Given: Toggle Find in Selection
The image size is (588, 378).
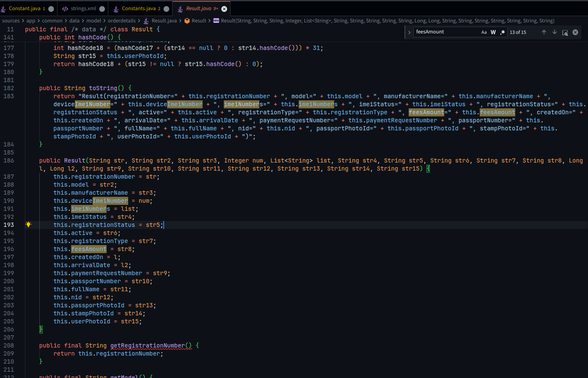Looking at the screenshot, I should [x=565, y=32].
